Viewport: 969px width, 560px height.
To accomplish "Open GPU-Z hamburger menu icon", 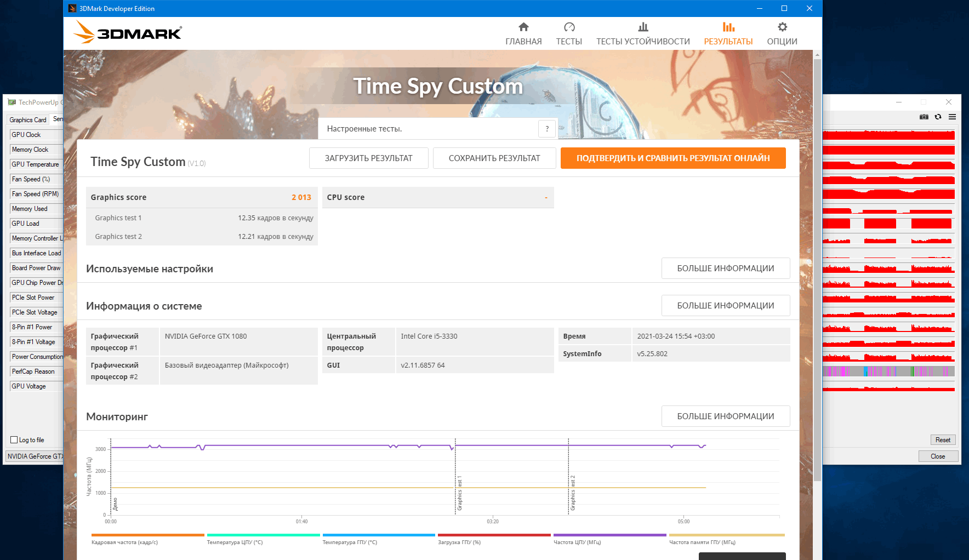I will point(953,117).
